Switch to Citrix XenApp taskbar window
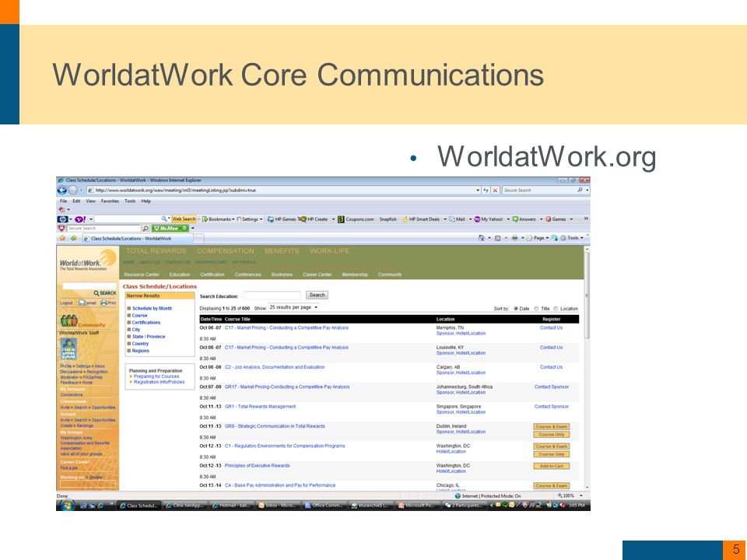The image size is (747, 560). 185,506
